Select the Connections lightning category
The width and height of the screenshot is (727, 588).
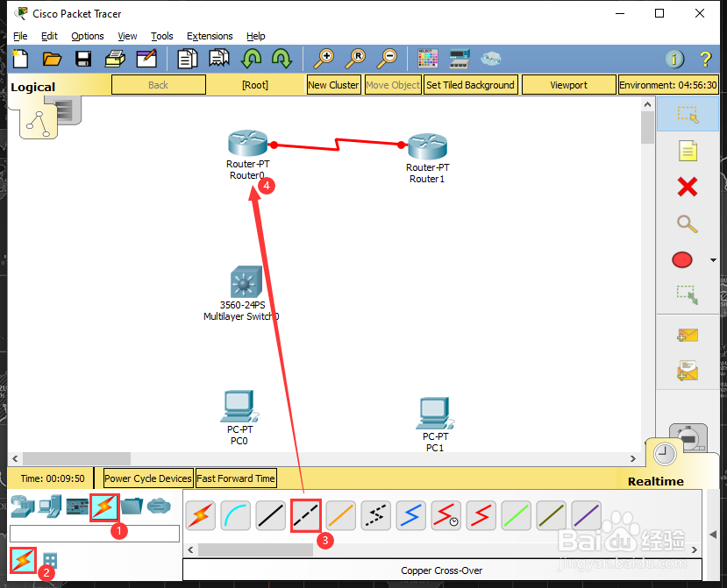tap(104, 507)
